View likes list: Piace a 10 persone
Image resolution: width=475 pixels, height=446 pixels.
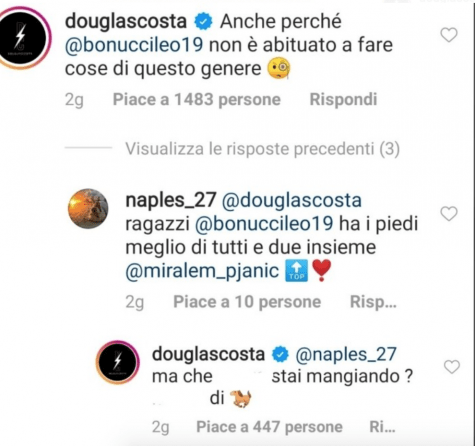click(247, 302)
